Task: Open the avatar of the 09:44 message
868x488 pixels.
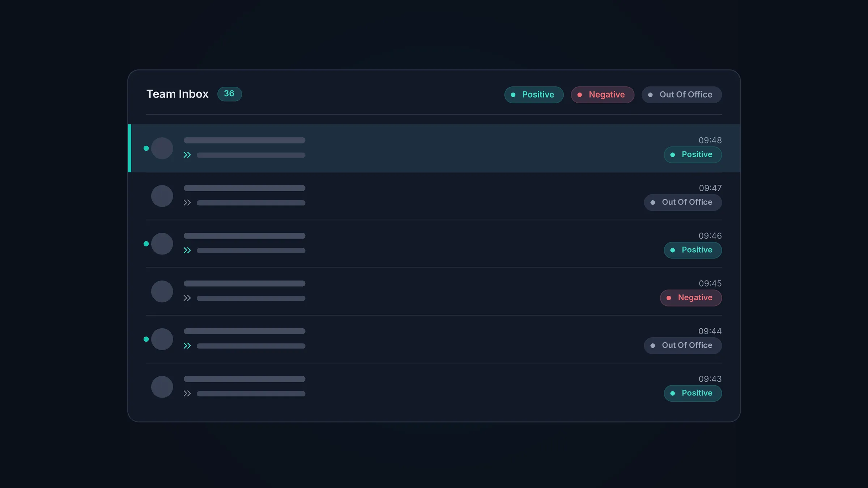Action: (x=162, y=339)
